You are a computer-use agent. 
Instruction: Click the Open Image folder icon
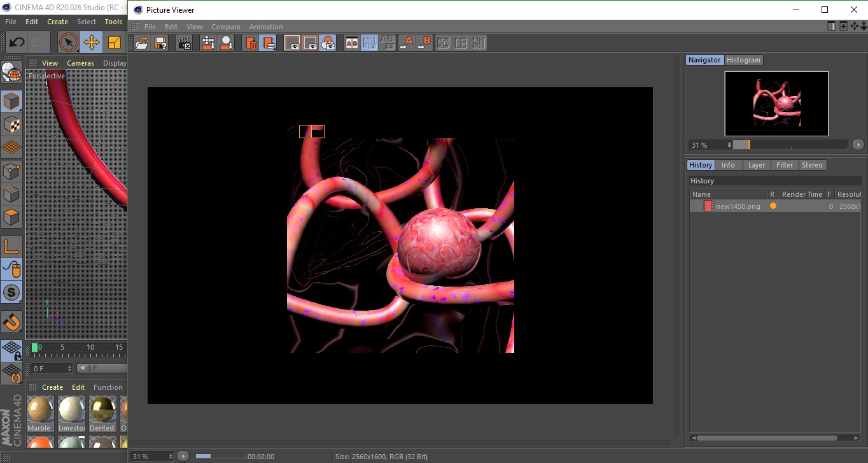[142, 43]
